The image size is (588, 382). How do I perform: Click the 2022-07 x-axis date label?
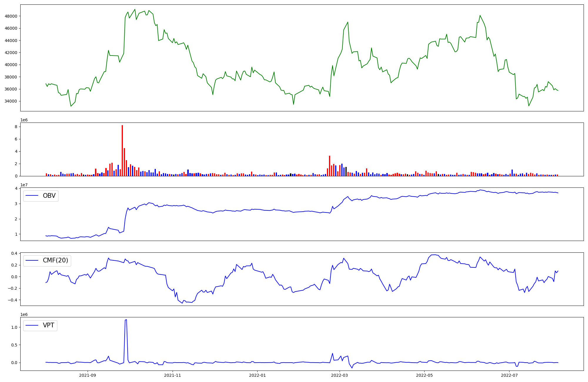click(509, 375)
